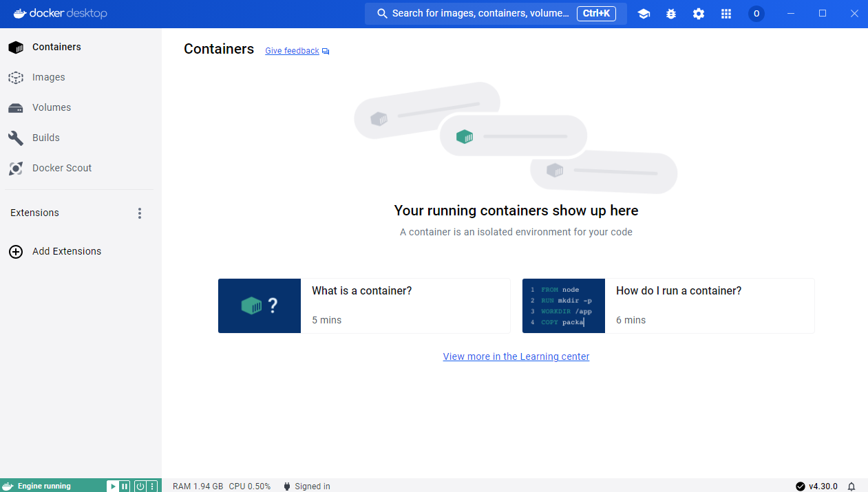Open the 'How do I run a container?' card
This screenshot has height=492, width=868.
668,306
